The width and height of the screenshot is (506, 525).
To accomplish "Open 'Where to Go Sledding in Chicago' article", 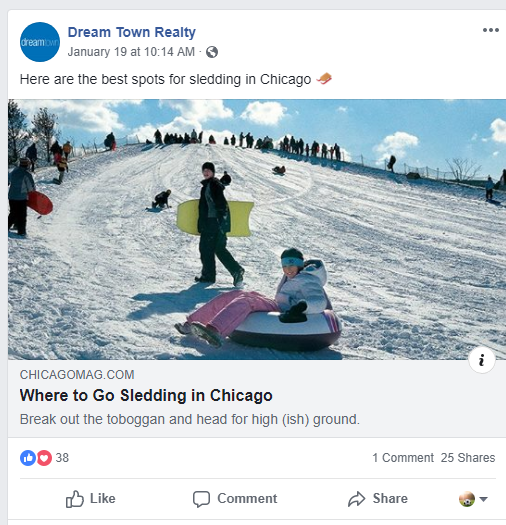I will 146,395.
